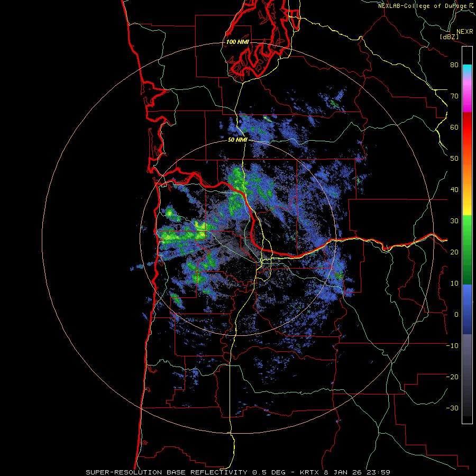Click the KRTX 8 JAN 26 23:59 timestamp
Image resolution: width=476 pixels, height=476 pixels.
pos(345,472)
